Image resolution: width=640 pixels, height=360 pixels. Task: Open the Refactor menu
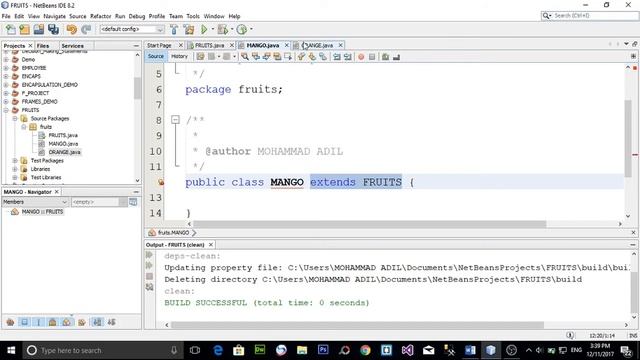(x=100, y=16)
